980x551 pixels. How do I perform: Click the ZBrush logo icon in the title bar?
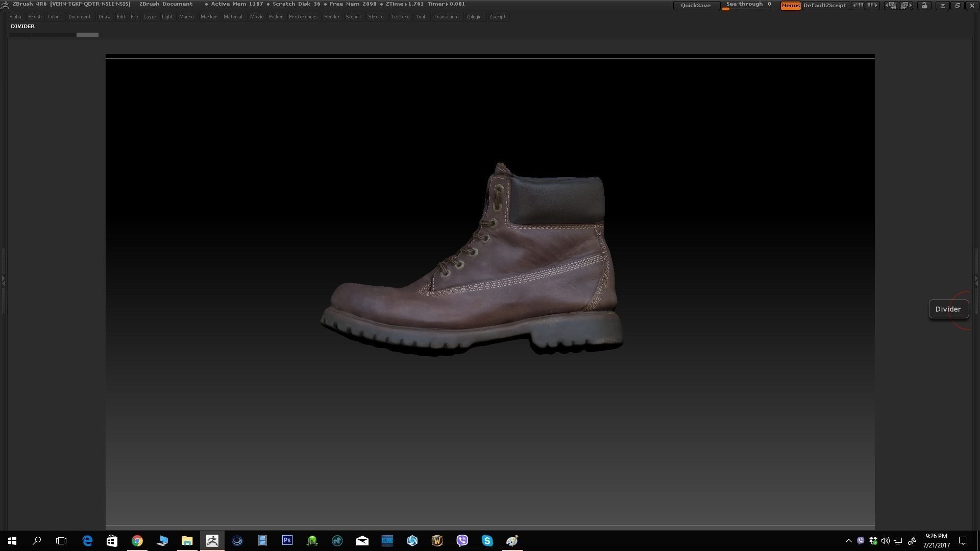point(5,4)
